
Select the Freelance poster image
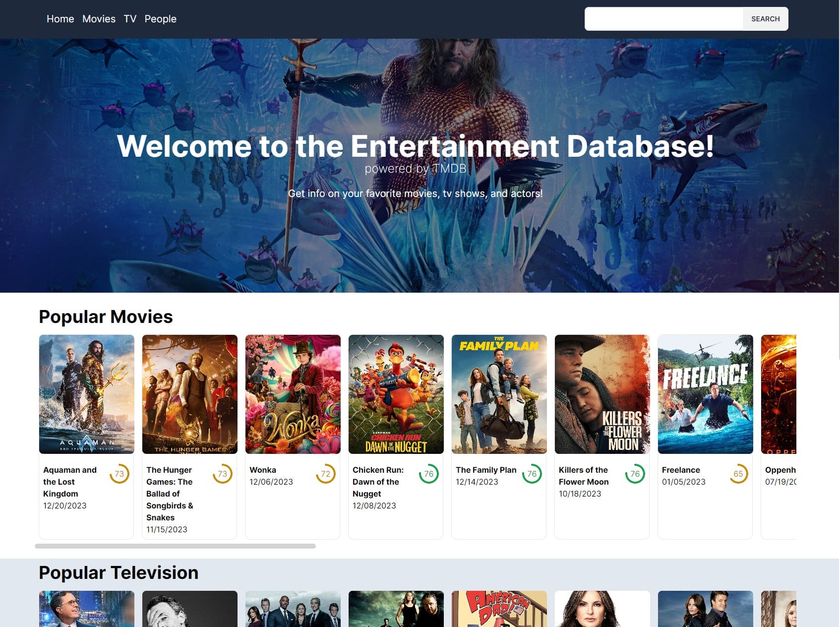[x=705, y=394]
